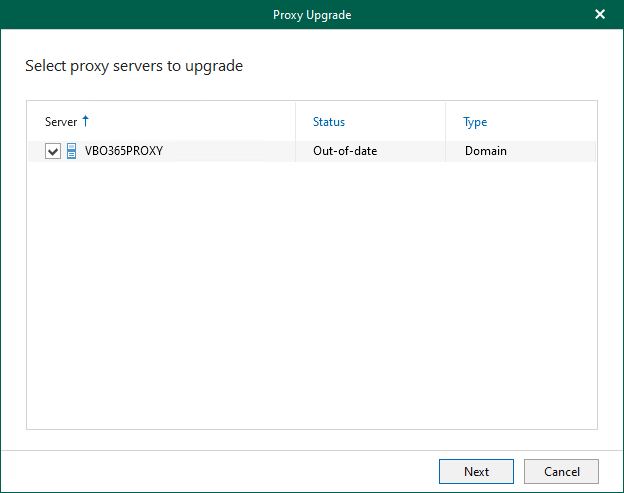Click the Proxy Upgrade title bar text

click(312, 15)
